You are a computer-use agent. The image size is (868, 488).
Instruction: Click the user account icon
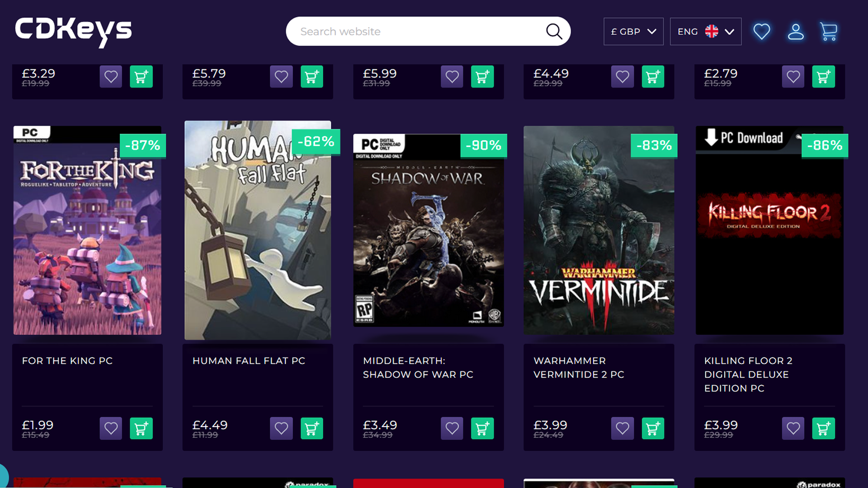797,32
